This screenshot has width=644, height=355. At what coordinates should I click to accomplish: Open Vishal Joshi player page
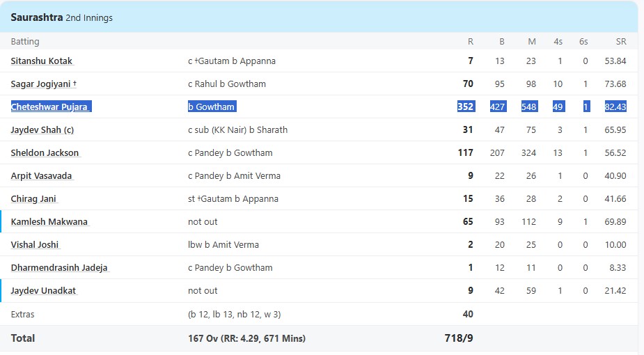coord(35,244)
